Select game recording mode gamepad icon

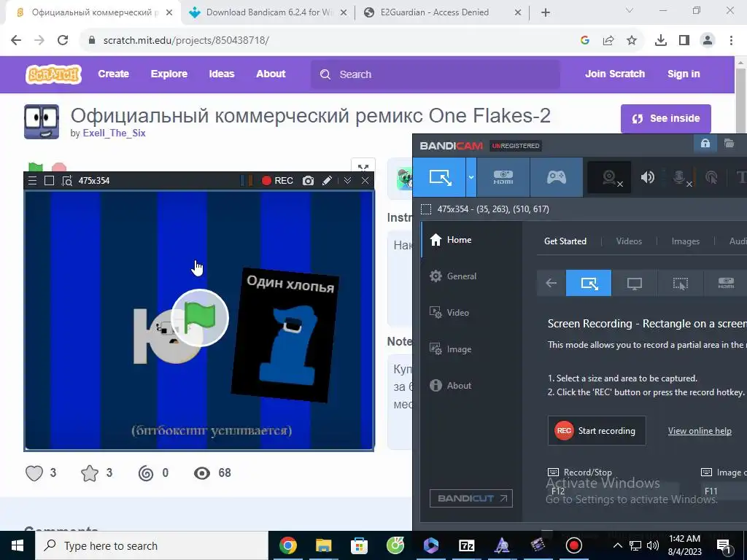click(x=556, y=177)
